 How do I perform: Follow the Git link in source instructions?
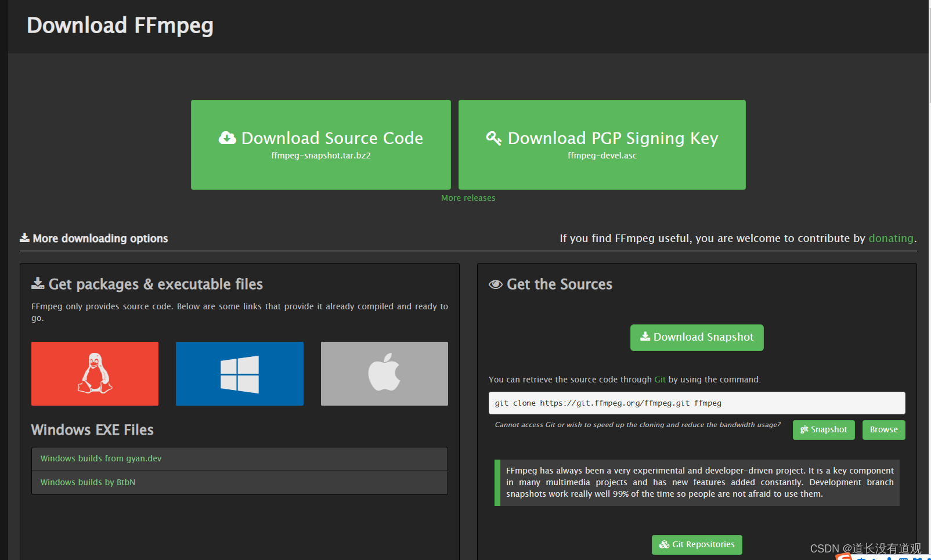[x=660, y=380]
